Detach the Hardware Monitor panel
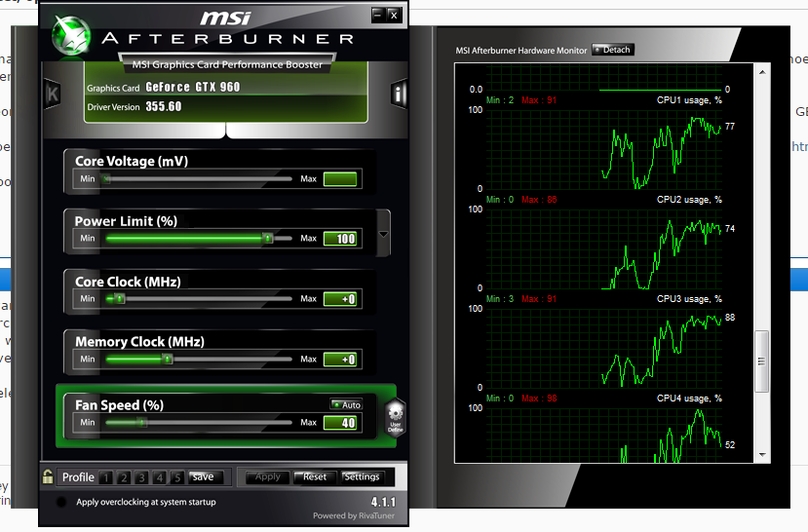 (x=613, y=50)
